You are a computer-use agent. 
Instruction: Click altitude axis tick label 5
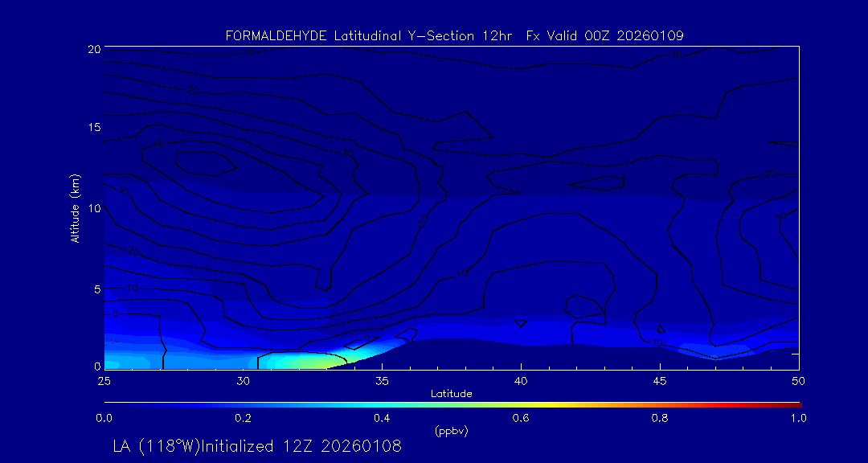point(96,289)
